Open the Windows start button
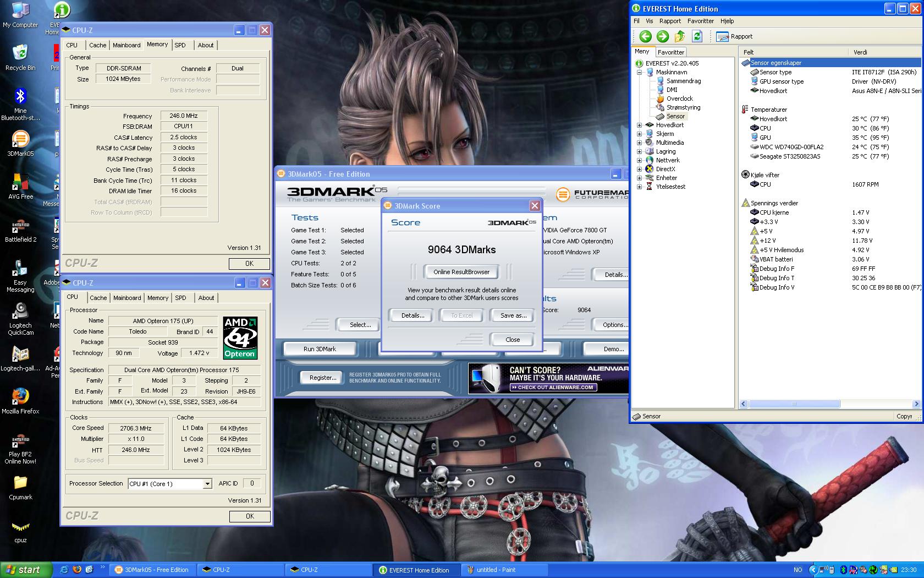 [26, 570]
